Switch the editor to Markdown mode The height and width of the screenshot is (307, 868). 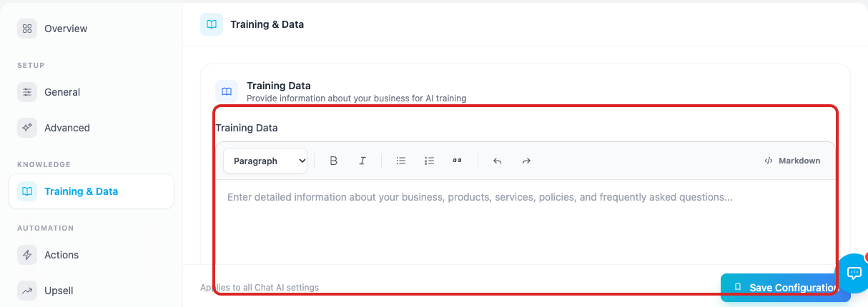coord(792,161)
